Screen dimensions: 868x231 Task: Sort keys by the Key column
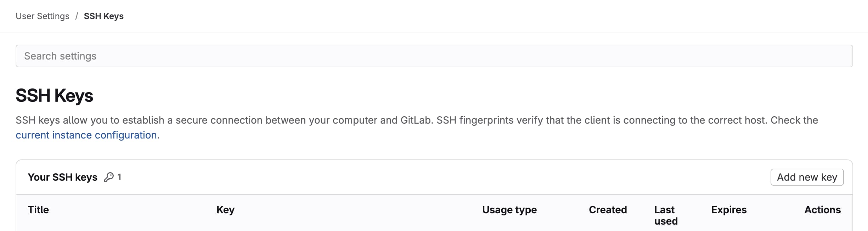click(x=225, y=210)
